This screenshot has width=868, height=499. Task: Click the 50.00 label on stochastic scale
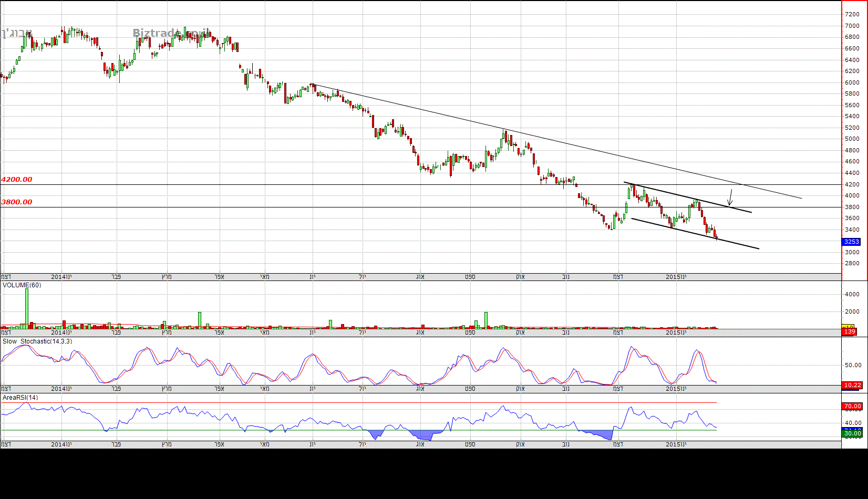pos(853,365)
